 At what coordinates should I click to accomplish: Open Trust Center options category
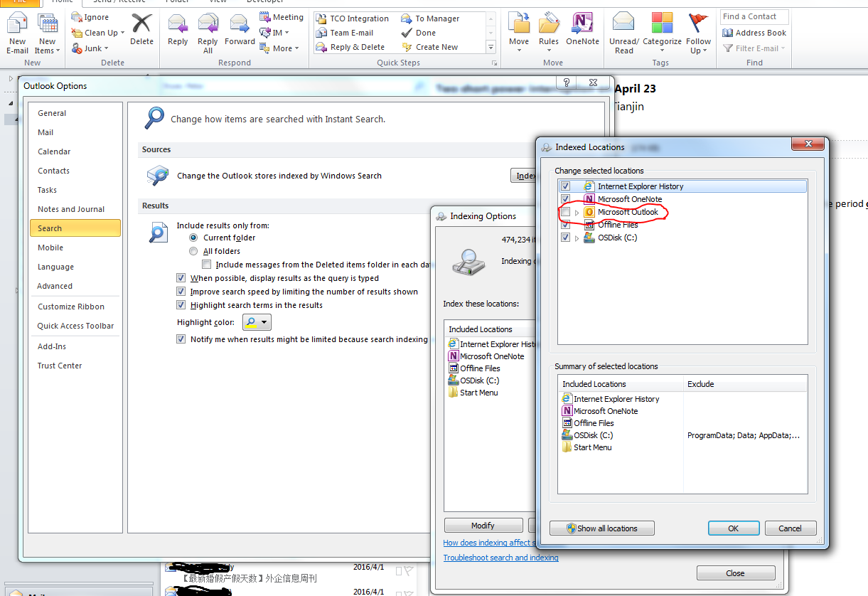(60, 366)
